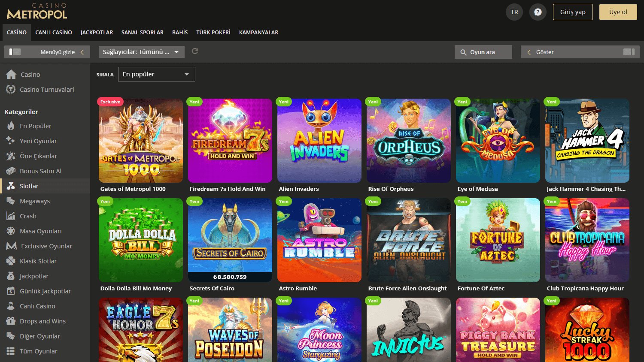Select the En Popüler category icon
Viewport: 644px width, 362px height.
[x=11, y=126]
